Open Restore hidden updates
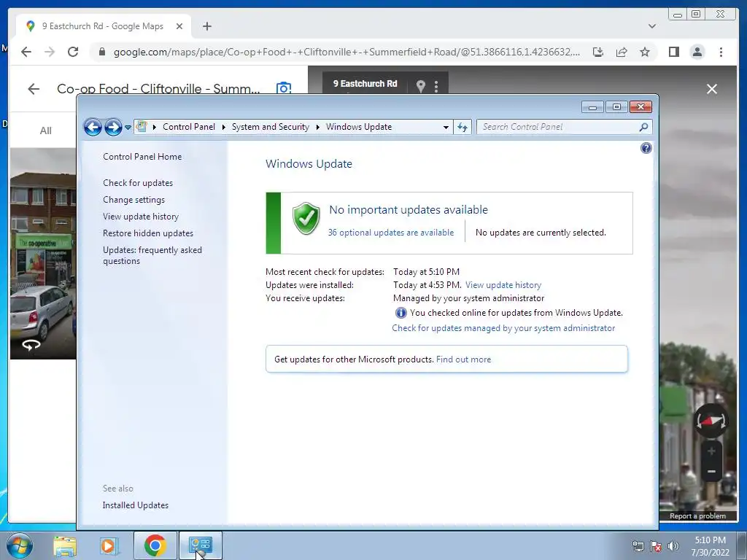Viewport: 747px width, 560px height. 147,233
